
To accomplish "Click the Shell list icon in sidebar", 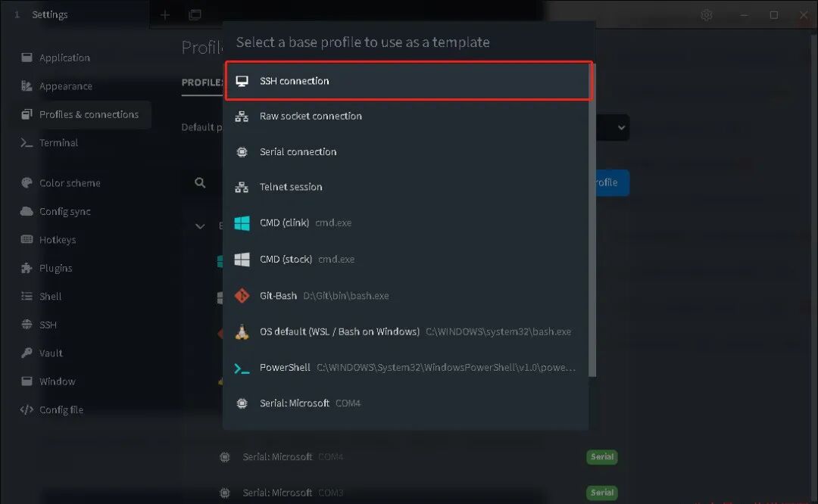I will (27, 296).
